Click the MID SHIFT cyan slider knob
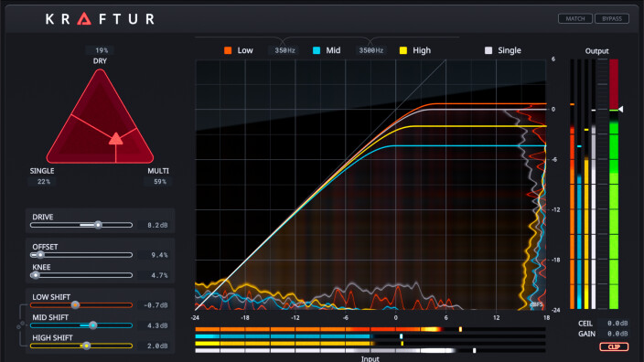644x362 pixels. 92,325
